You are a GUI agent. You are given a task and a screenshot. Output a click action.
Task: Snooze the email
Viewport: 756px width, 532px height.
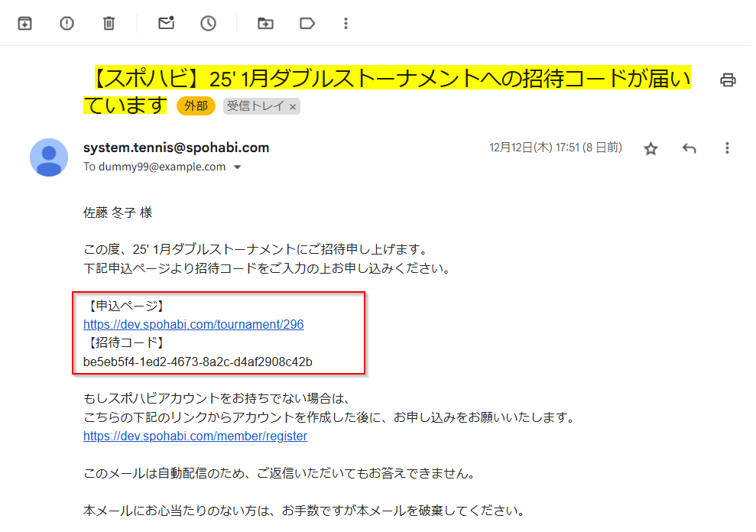[206, 23]
